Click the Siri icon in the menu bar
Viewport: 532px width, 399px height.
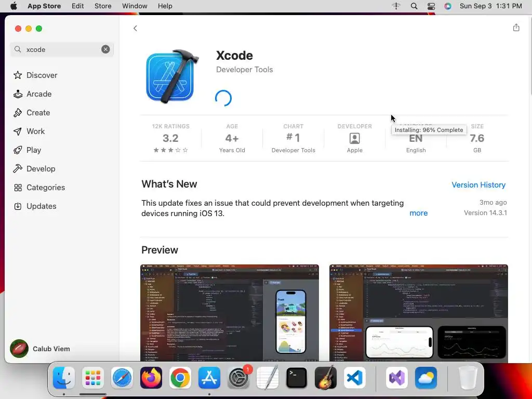(x=448, y=6)
